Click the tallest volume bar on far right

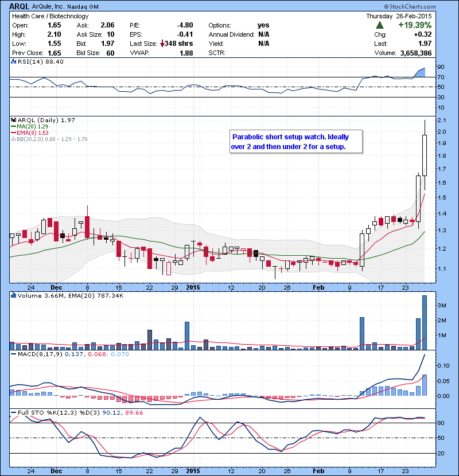[x=425, y=322]
